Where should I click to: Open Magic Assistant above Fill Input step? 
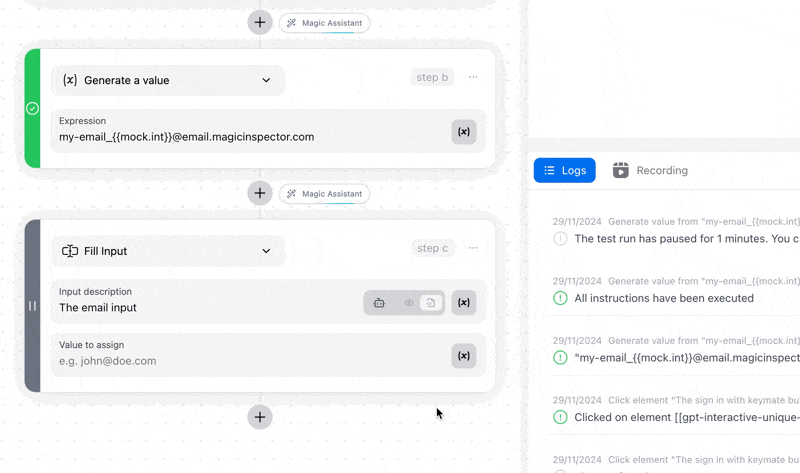(324, 194)
